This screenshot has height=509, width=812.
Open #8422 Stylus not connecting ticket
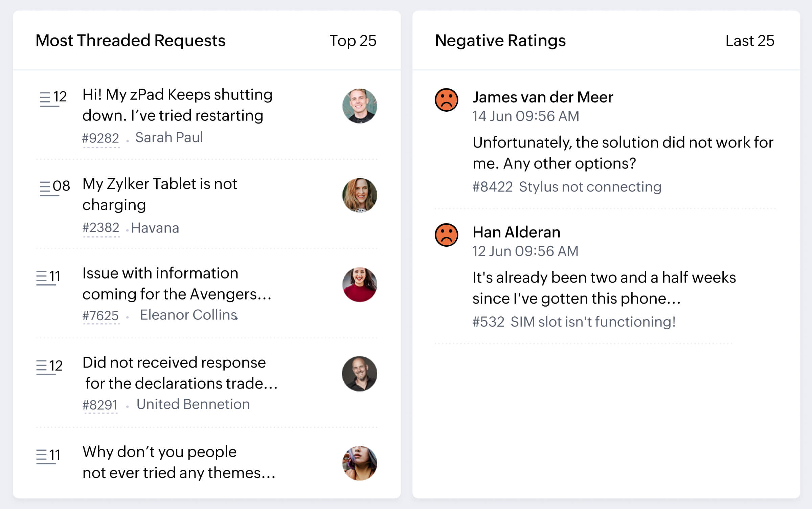click(567, 187)
